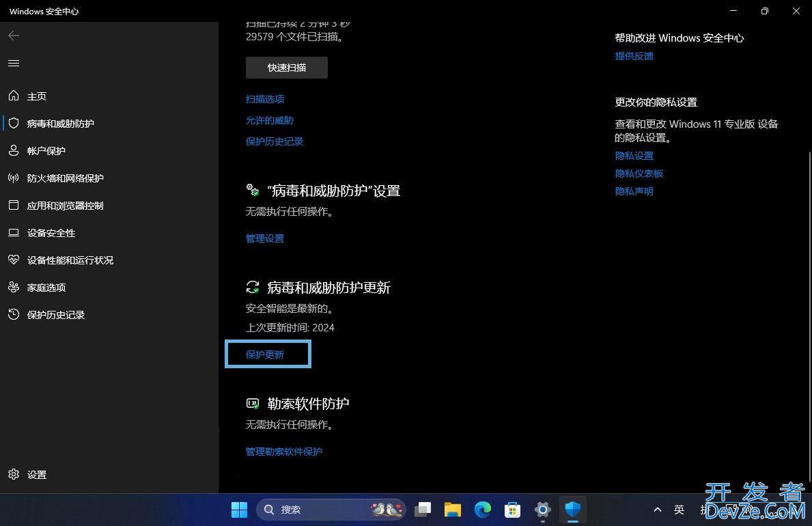Open Task View in the taskbar
The image size is (812, 526).
pyautogui.click(x=423, y=510)
